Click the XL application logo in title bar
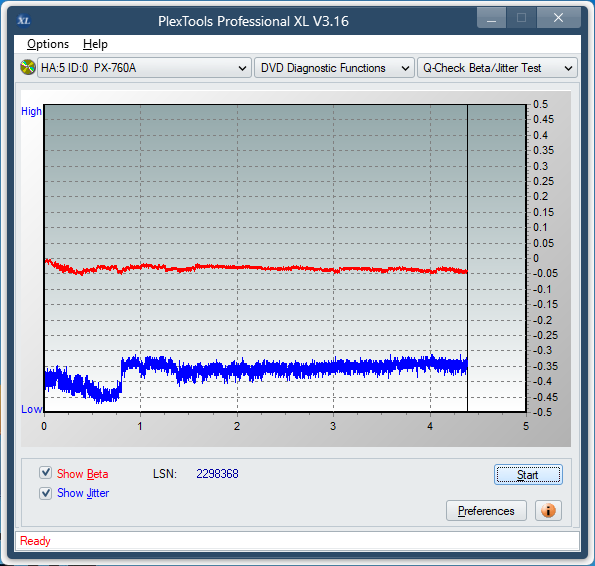The width and height of the screenshot is (595, 566). click(x=24, y=20)
